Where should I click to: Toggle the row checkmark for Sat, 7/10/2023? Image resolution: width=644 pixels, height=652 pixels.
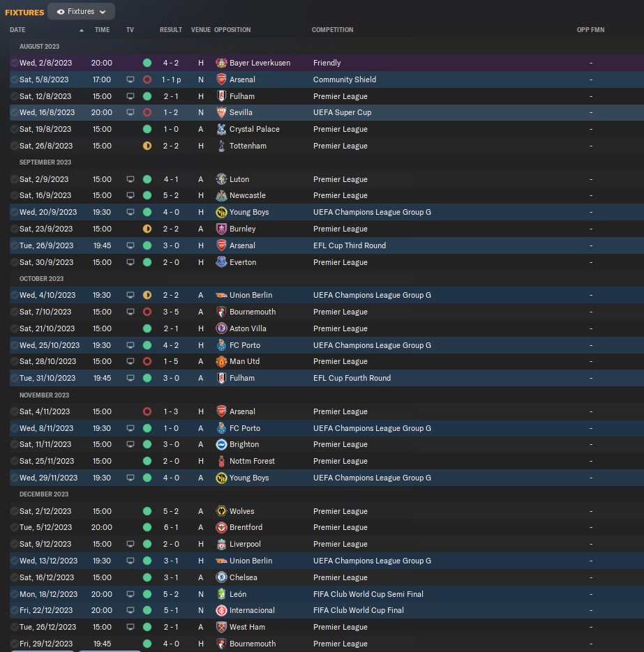14,312
